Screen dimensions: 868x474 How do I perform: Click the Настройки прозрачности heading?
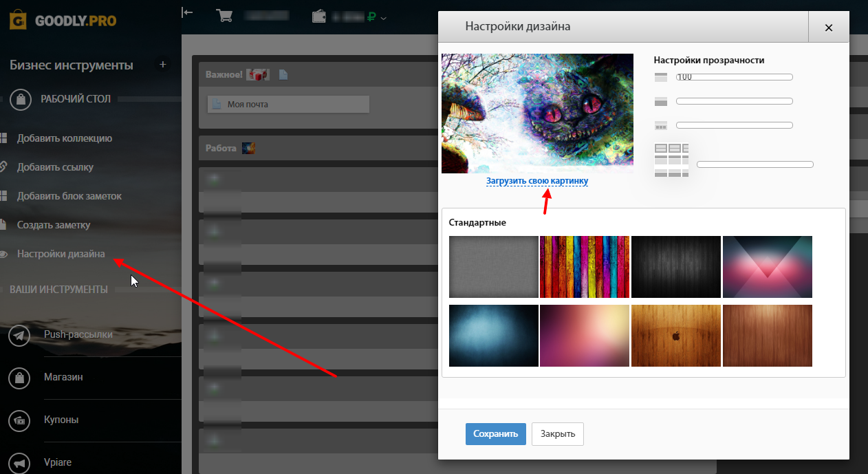(709, 60)
